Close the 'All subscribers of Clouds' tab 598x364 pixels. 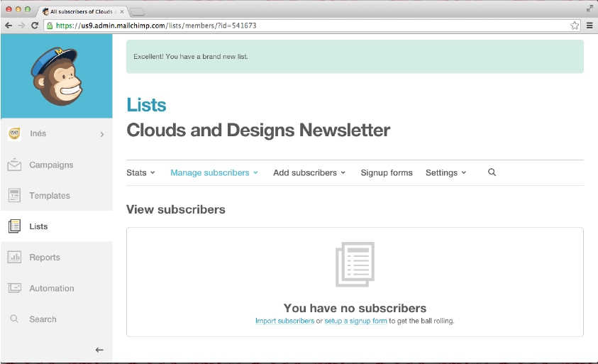(122, 11)
